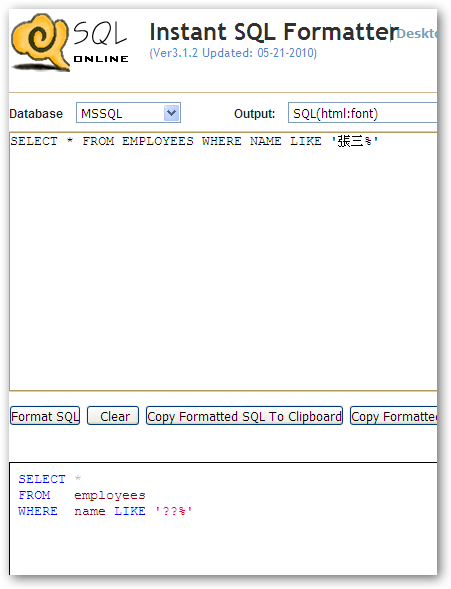Click the Format SQL button

45,416
